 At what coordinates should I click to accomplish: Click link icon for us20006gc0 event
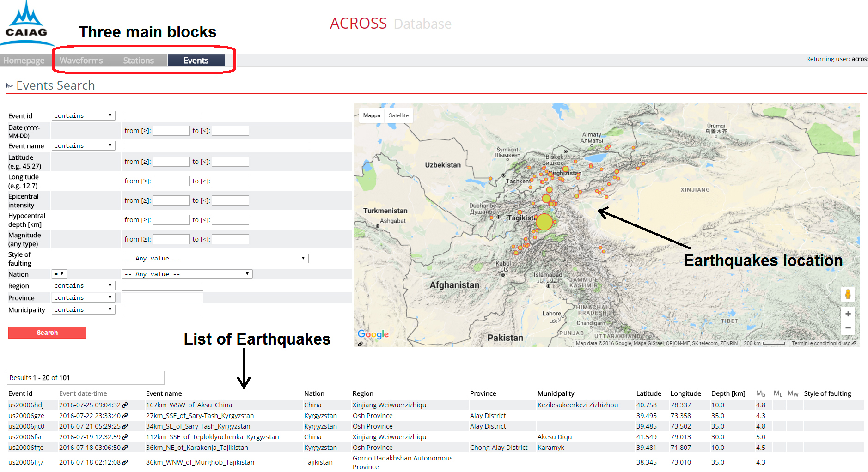125,426
